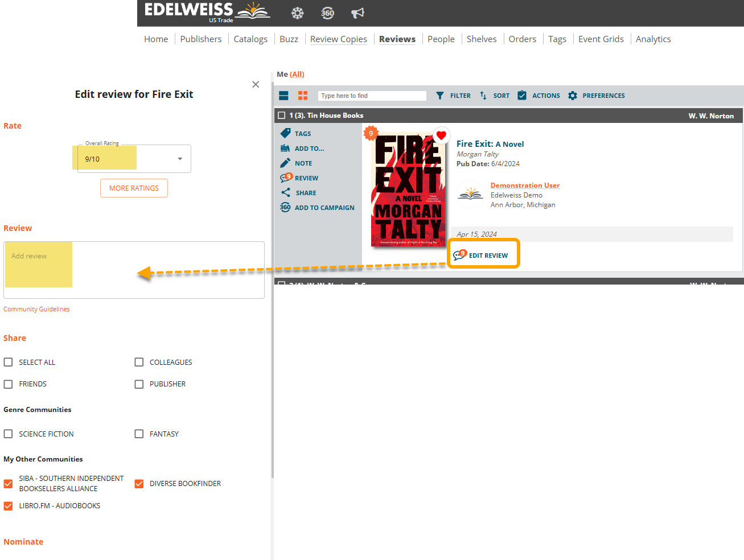Uncheck the Diverse Bookfinder checkbox
Screen dimensions: 744x560
(139, 484)
